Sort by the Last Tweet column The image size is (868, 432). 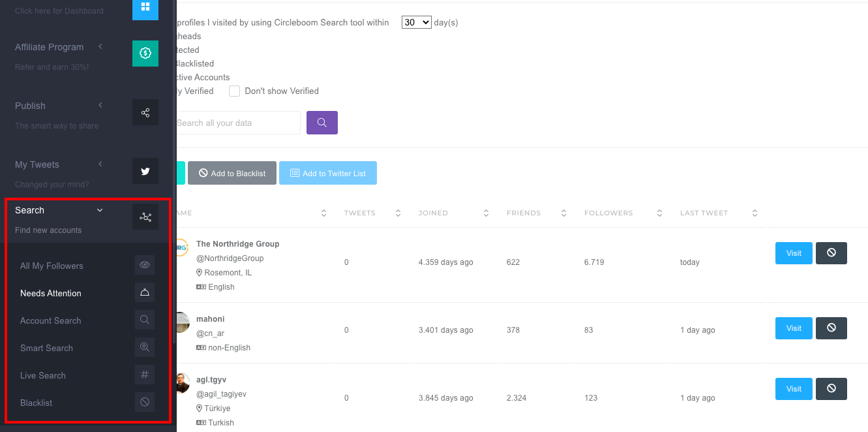755,213
